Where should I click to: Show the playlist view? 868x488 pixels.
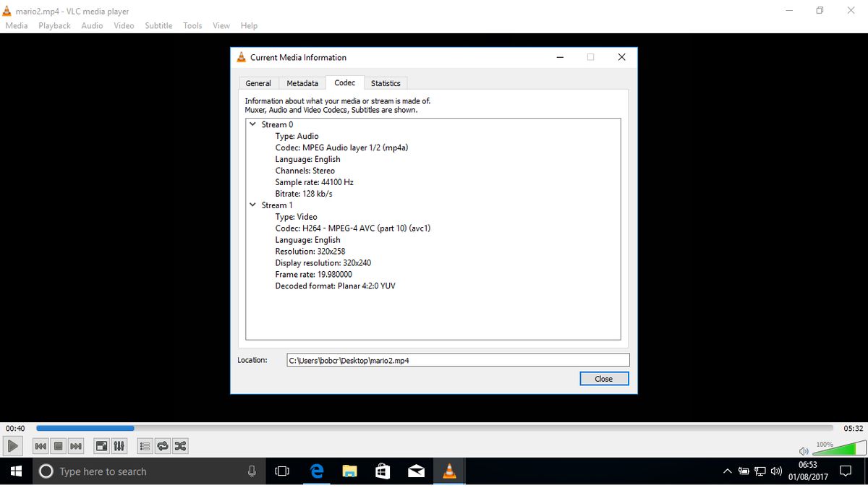tap(144, 446)
